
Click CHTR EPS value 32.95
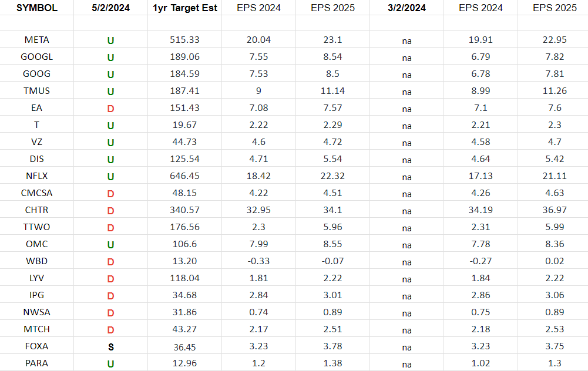(x=258, y=210)
